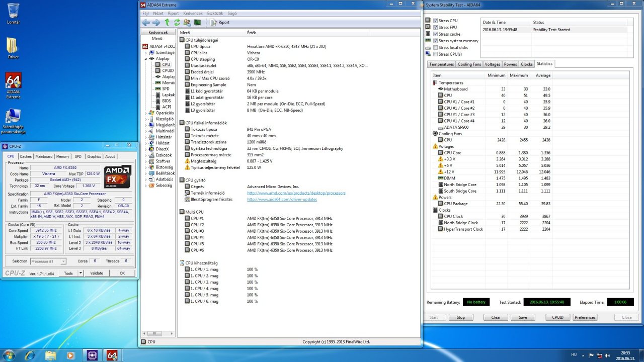Open the Processor #1 selection dropdown
The width and height of the screenshot is (644, 362).
click(48, 261)
